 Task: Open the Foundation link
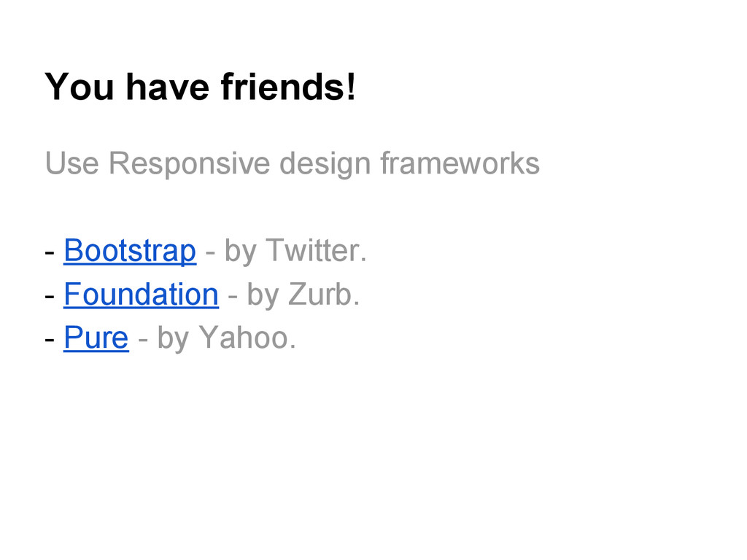(x=141, y=295)
